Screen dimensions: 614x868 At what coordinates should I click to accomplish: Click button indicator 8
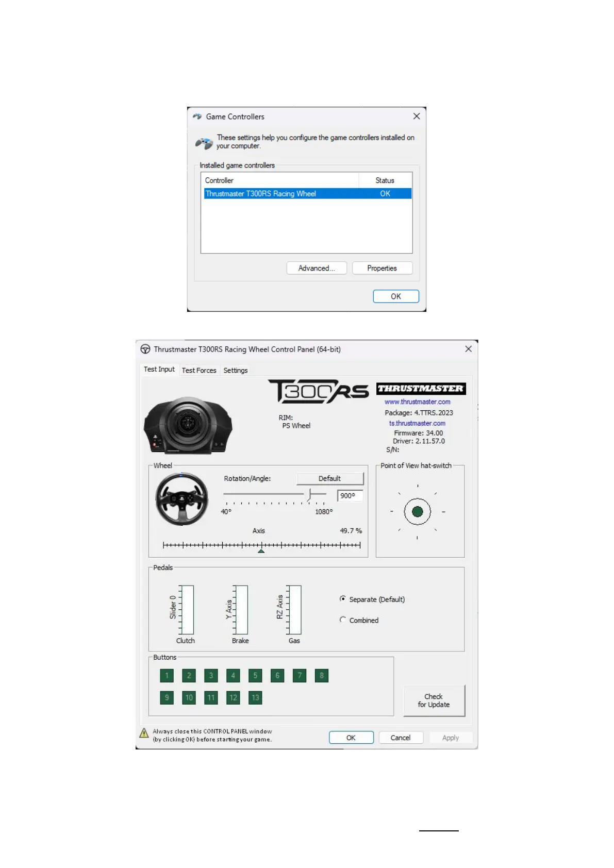[x=322, y=675]
